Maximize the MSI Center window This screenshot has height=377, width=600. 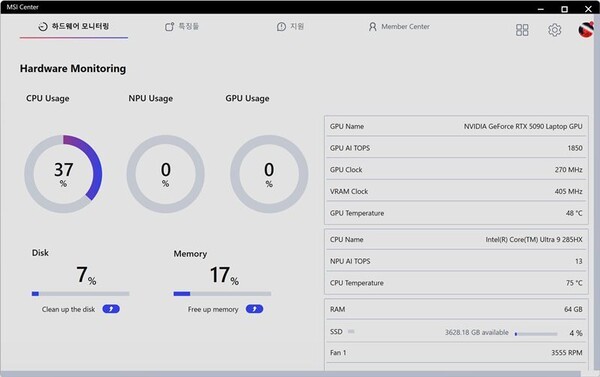pyautogui.click(x=564, y=9)
